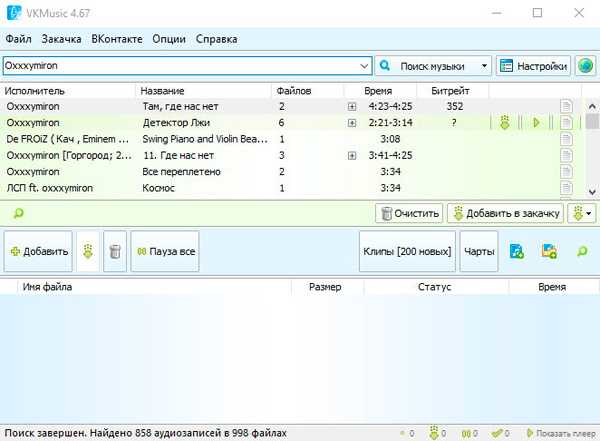Click the completed checkmark counter in status bar
This screenshot has width=600, height=441.
[x=497, y=433]
